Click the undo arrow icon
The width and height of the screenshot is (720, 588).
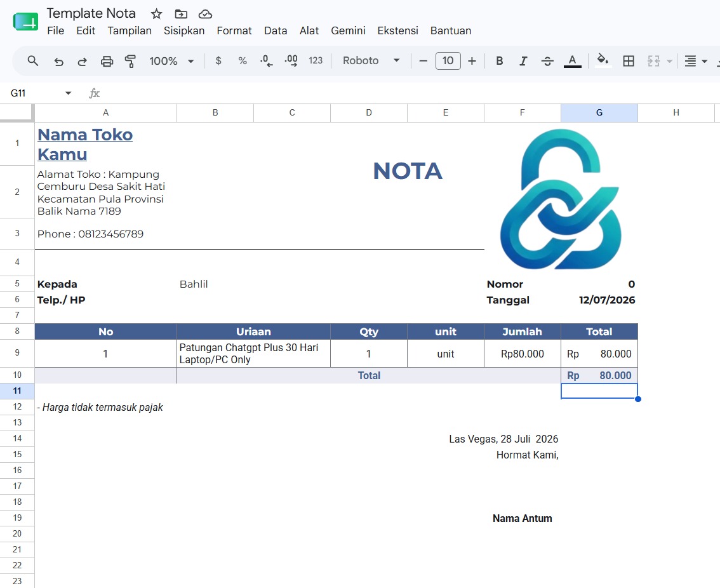click(58, 61)
